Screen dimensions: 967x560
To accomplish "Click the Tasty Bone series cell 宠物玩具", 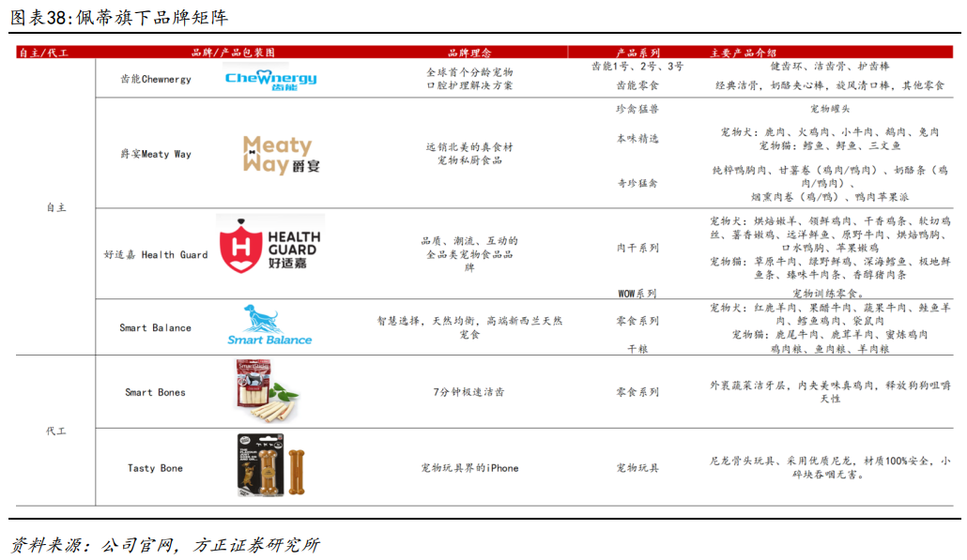I will [637, 468].
